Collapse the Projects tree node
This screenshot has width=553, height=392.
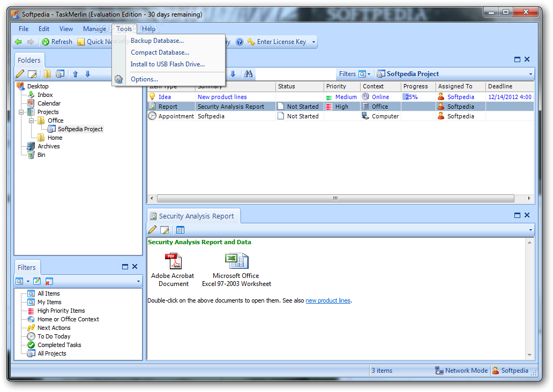(x=21, y=112)
